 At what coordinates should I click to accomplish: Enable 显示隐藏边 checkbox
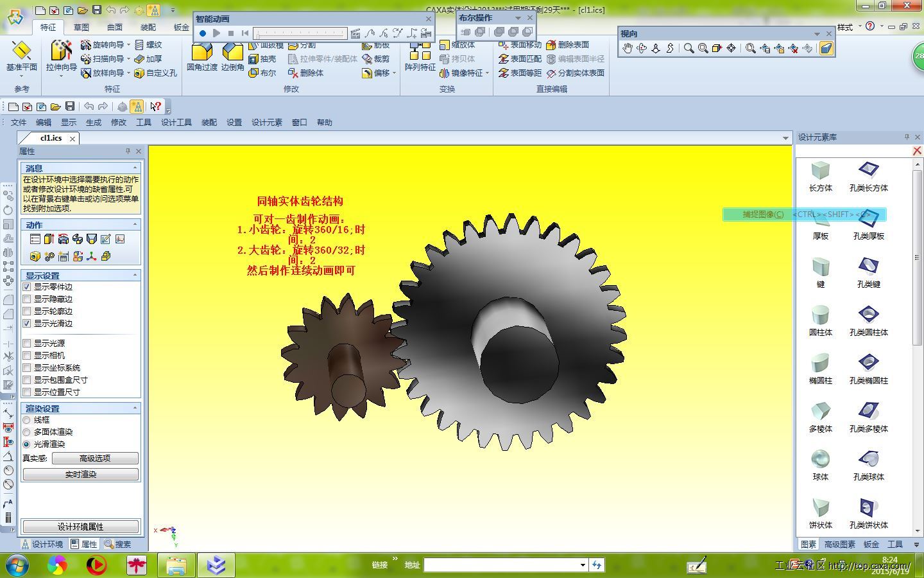pyautogui.click(x=27, y=299)
